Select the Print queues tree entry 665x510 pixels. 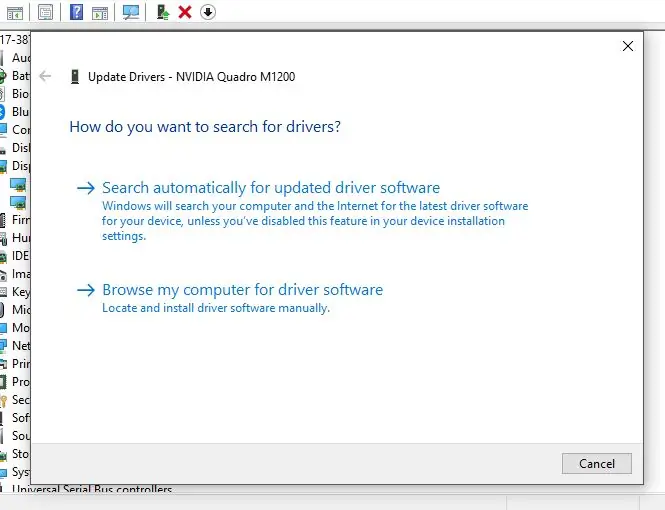pyautogui.click(x=21, y=364)
